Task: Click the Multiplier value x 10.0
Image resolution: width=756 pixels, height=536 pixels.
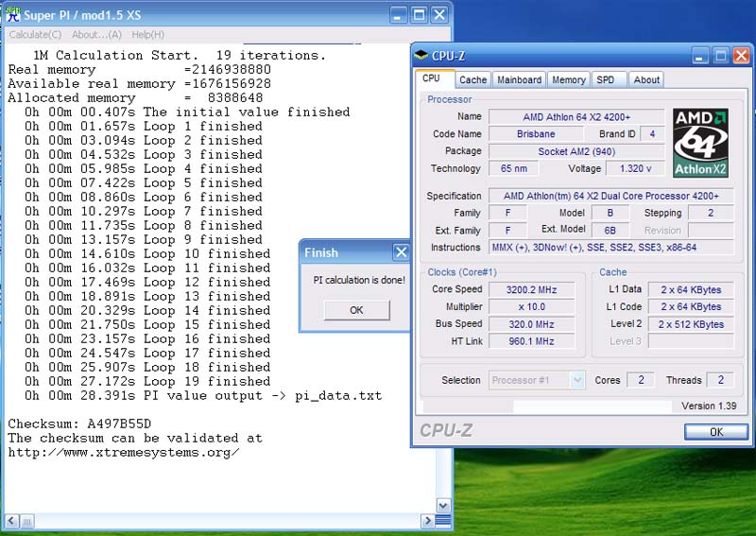Action: [531, 307]
